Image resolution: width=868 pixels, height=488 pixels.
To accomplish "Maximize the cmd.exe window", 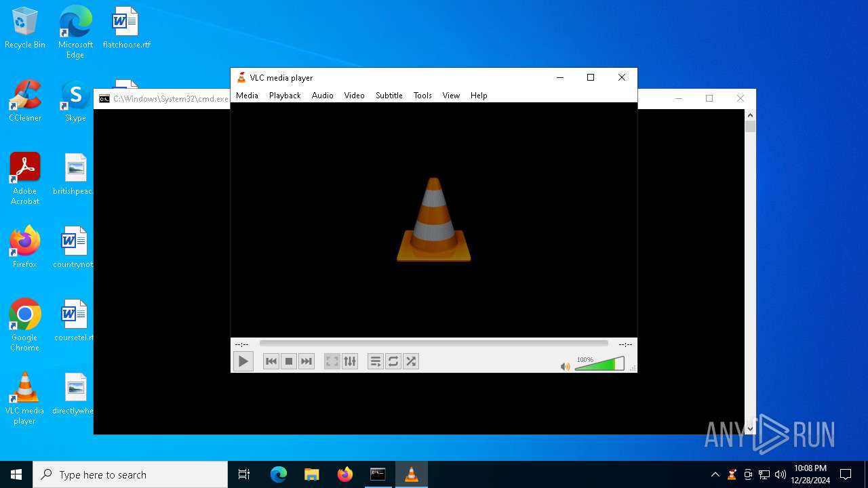I will (x=709, y=98).
